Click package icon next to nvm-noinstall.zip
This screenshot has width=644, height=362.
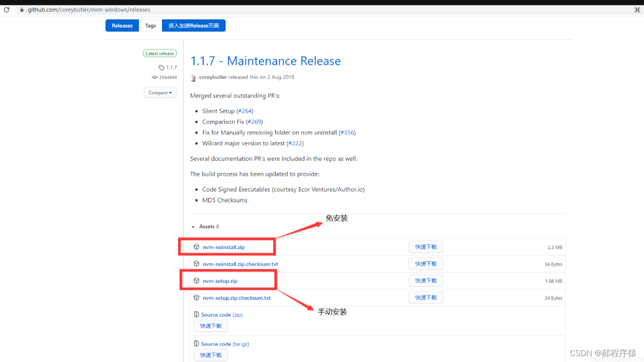196,247
